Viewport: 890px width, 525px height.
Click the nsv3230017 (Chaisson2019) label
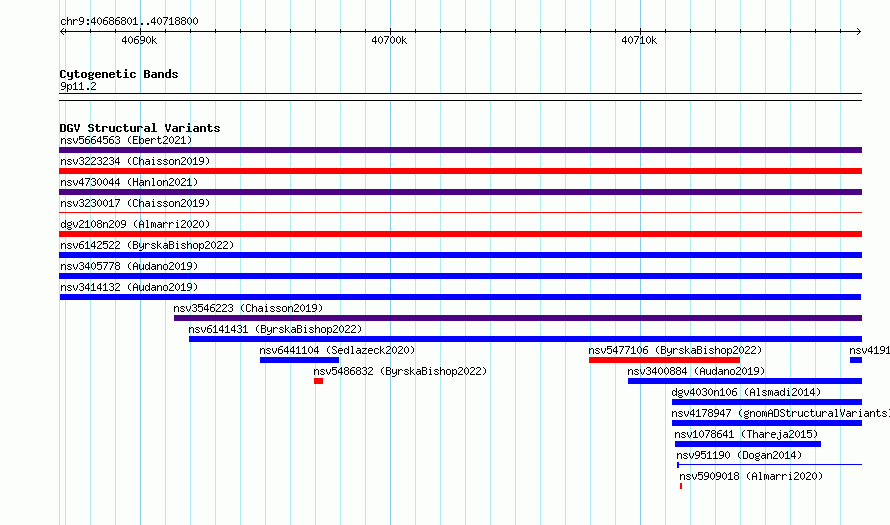[x=135, y=203]
